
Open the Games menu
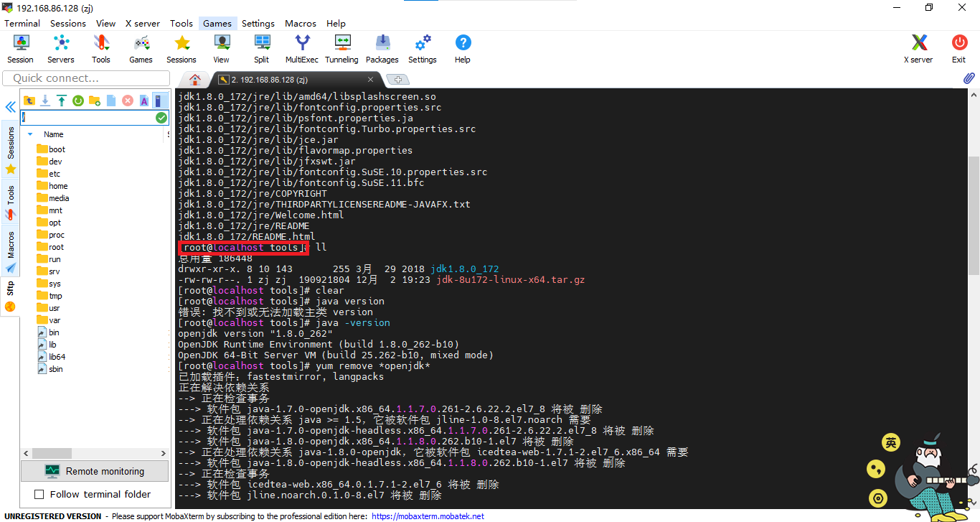click(217, 23)
